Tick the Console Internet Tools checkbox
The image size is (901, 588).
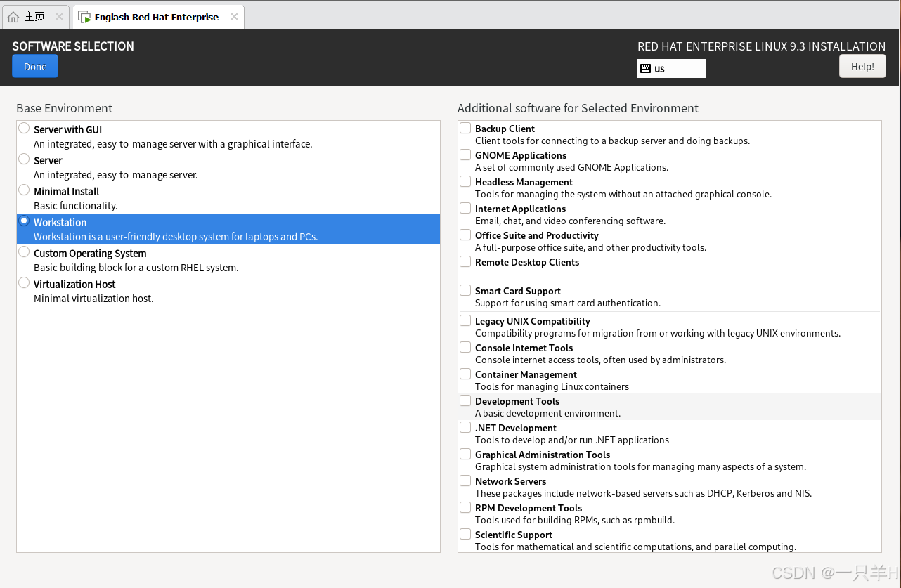[x=465, y=347]
